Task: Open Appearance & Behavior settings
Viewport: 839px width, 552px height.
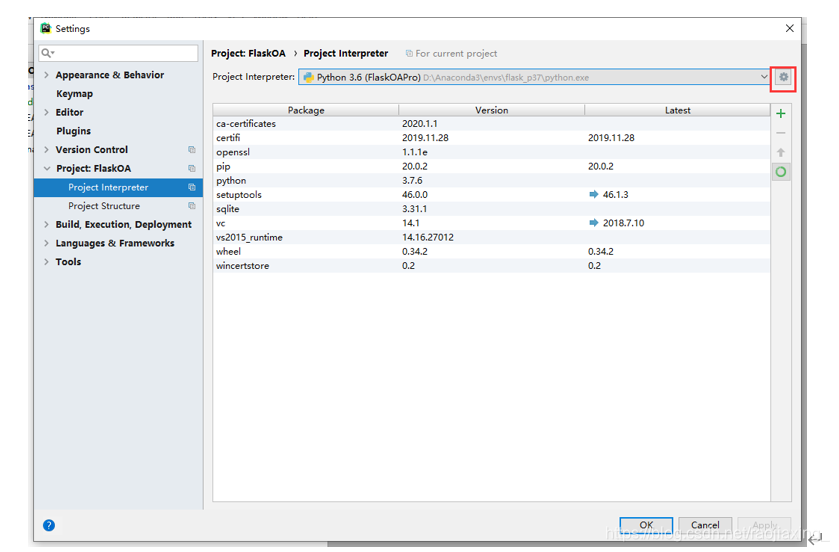Action: point(110,75)
